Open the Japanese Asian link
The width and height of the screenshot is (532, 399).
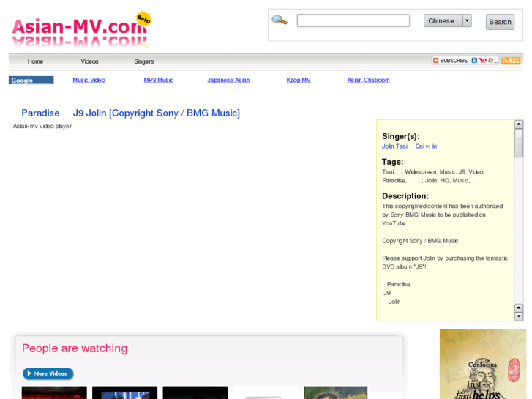click(x=228, y=80)
